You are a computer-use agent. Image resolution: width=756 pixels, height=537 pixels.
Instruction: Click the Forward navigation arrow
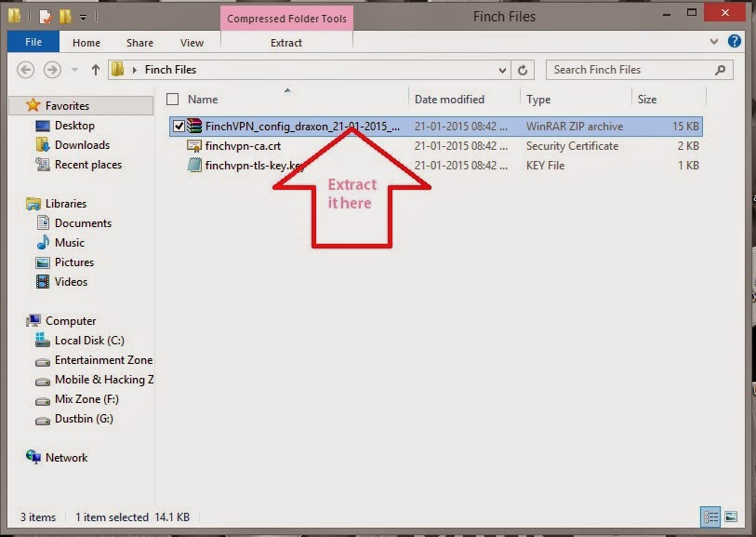tap(52, 70)
